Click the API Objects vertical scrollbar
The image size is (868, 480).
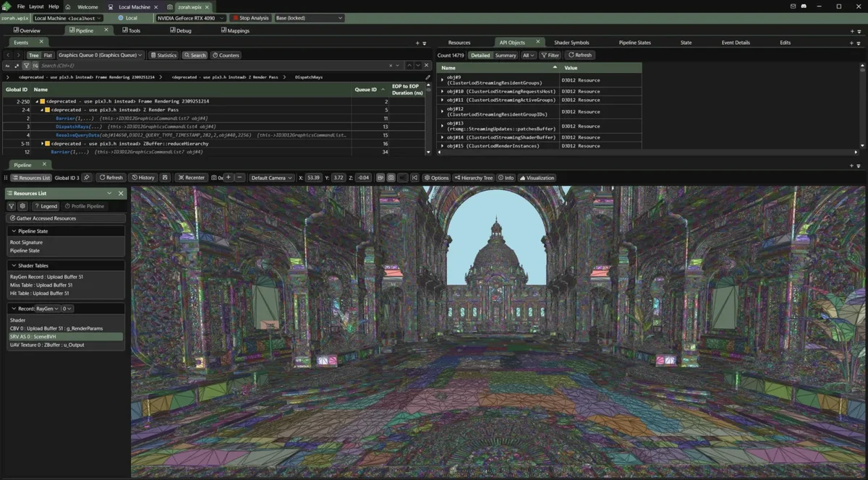(x=863, y=106)
